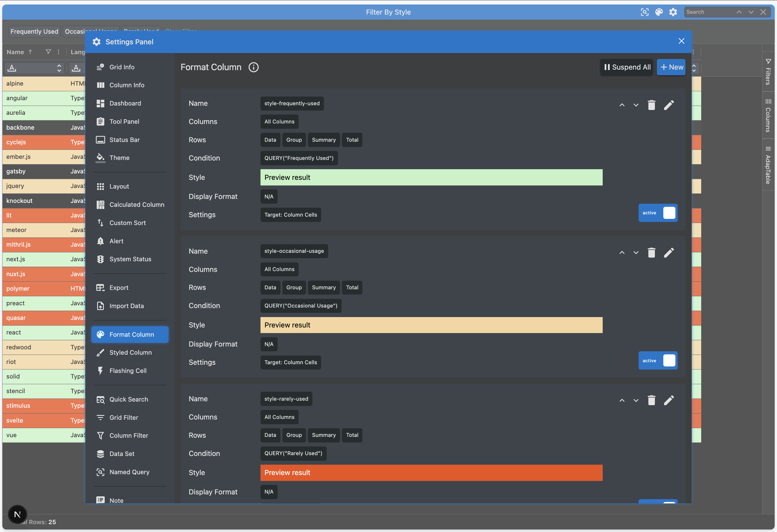Click the Search input in title bar
The height and width of the screenshot is (532, 777).
709,12
